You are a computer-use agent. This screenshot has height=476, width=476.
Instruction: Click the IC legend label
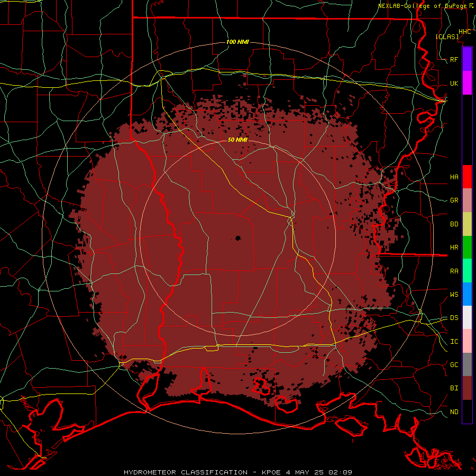(x=454, y=342)
